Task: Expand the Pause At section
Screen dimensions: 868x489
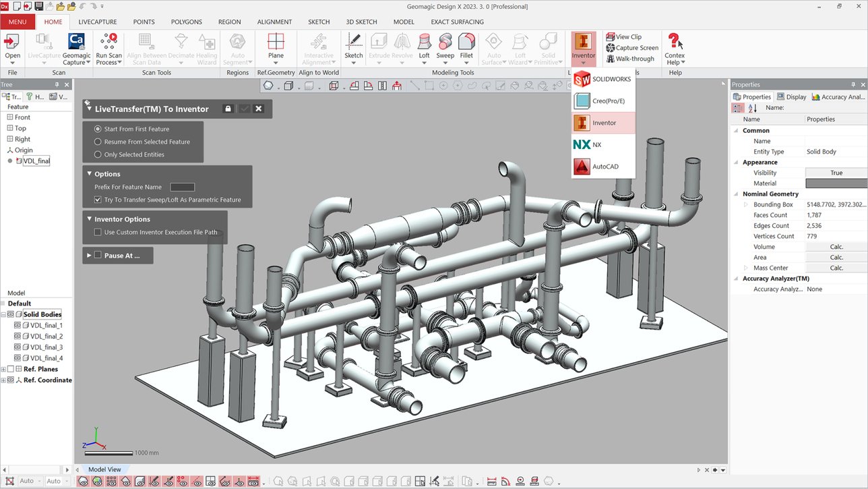Action: [x=89, y=256]
